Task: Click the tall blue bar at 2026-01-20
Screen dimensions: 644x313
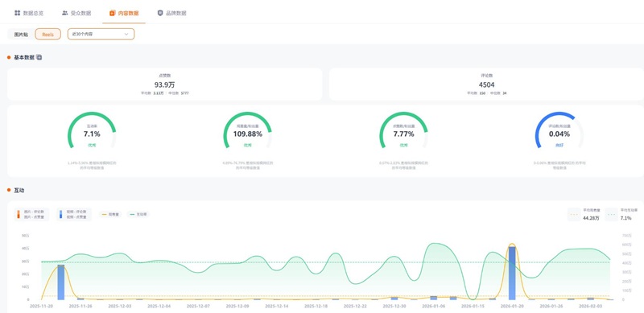Action: (x=512, y=273)
